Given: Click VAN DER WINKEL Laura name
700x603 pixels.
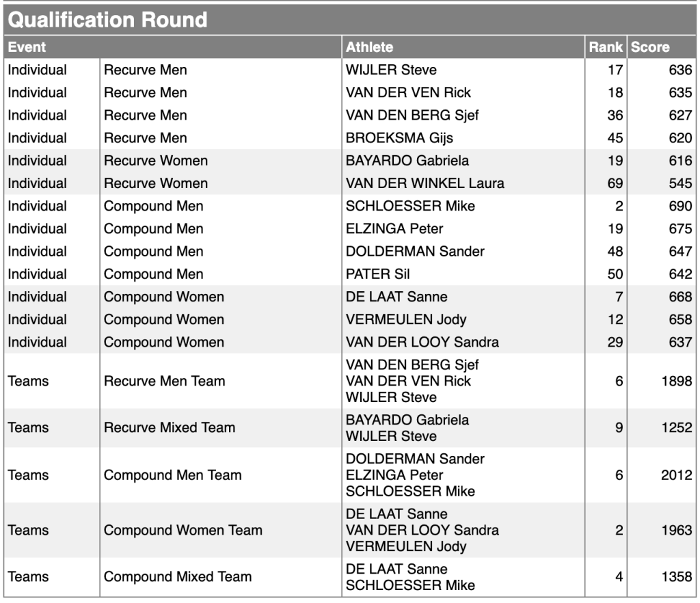Looking at the screenshot, I should point(425,183).
